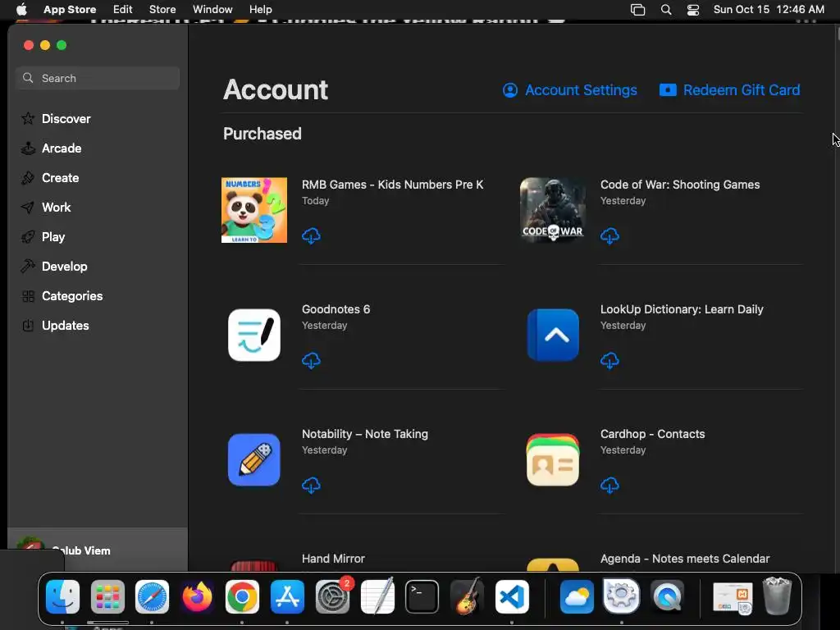Open Notability pencil app icon
840x630 pixels.
tap(254, 459)
